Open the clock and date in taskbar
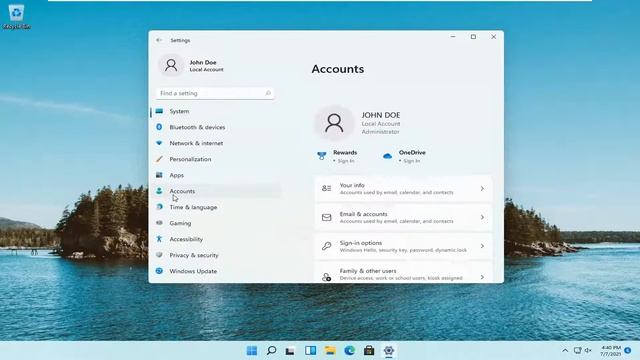Screen dimensions: 640x360 click(611, 351)
